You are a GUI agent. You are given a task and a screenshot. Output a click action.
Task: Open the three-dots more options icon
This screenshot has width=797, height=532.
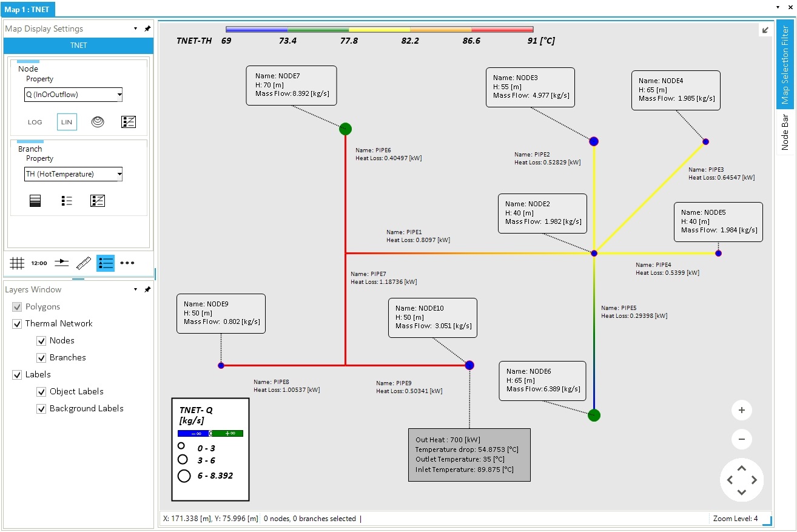point(127,263)
